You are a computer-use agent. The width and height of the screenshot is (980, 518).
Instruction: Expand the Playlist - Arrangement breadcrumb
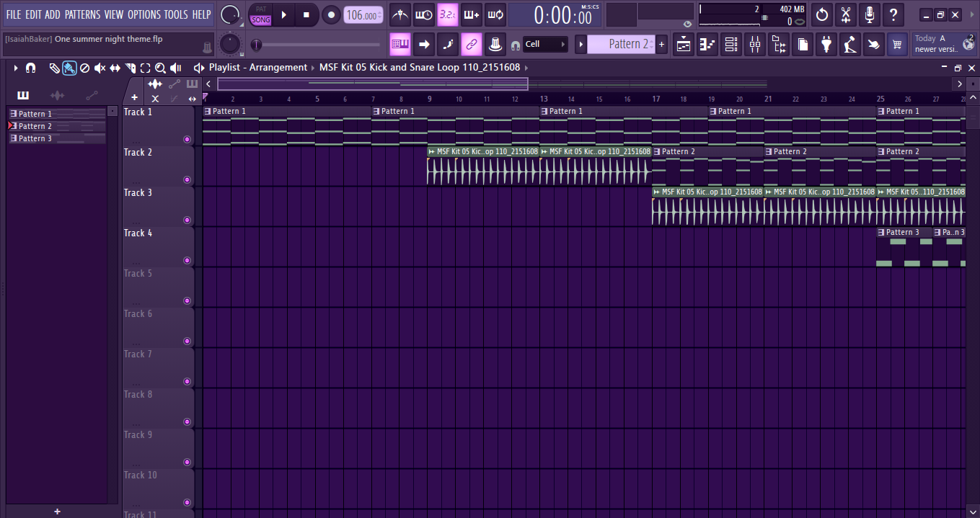(258, 68)
